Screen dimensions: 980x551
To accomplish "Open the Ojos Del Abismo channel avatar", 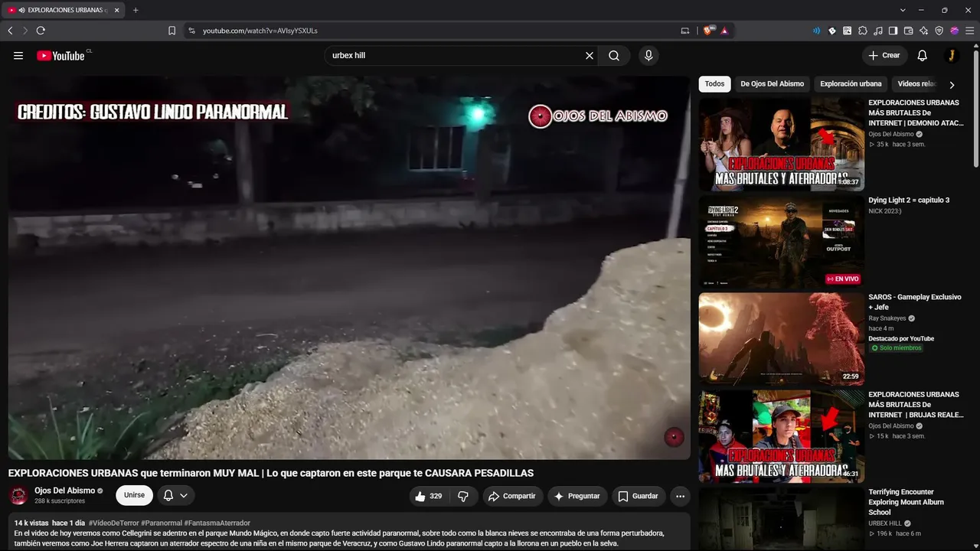I will 18,495.
